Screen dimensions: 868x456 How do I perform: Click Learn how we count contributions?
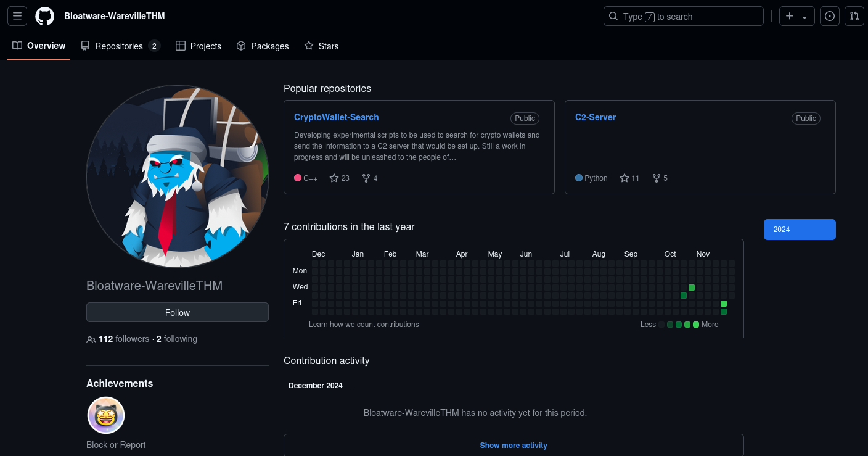point(364,325)
